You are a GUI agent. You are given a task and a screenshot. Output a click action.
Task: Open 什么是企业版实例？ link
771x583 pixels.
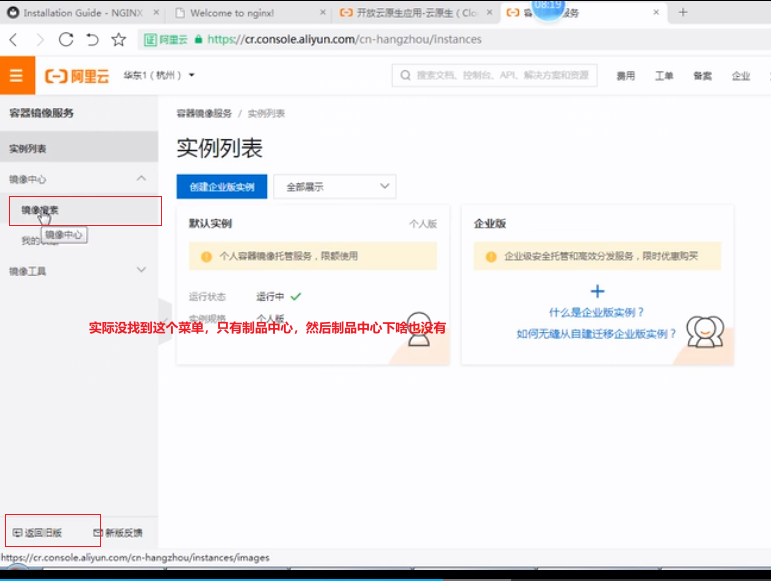[596, 312]
